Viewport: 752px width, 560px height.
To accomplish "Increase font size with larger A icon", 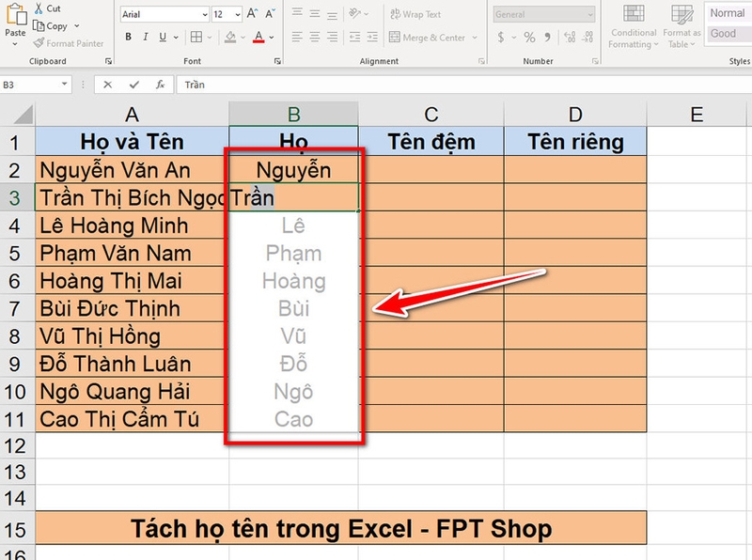I will coord(252,14).
